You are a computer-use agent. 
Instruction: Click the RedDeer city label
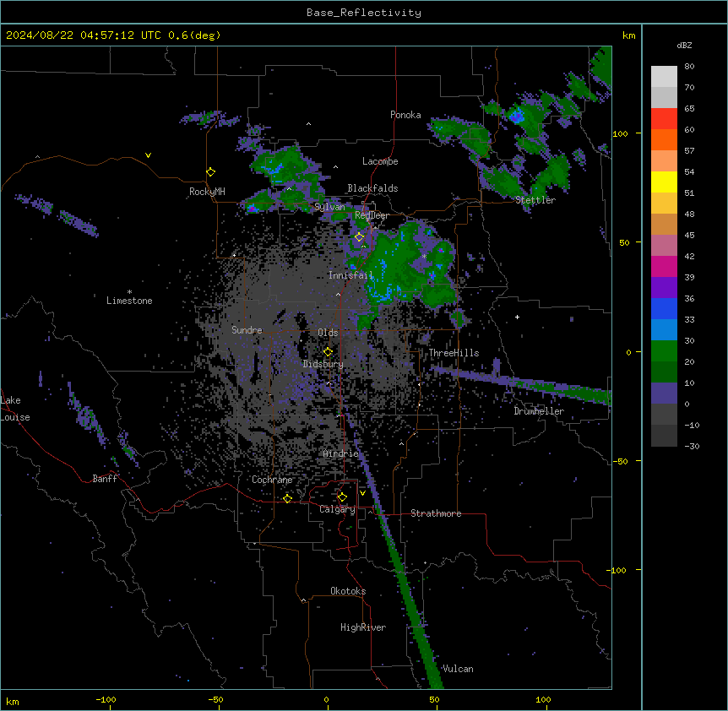372,215
